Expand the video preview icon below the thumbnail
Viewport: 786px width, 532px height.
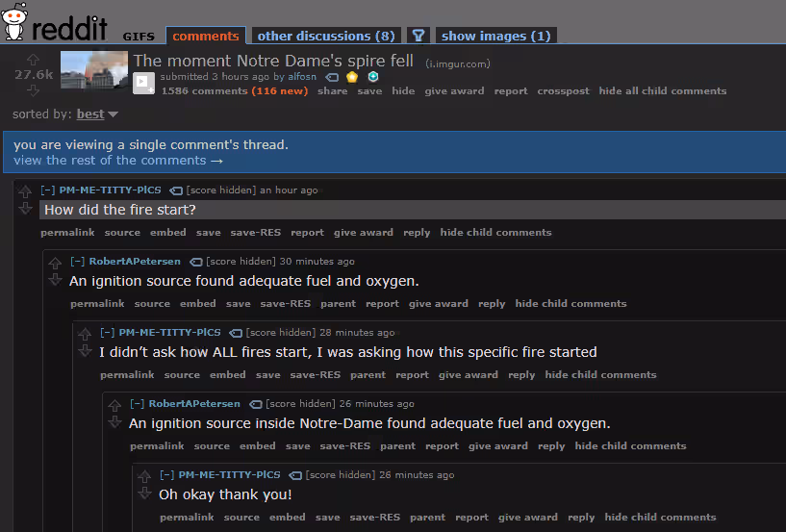coord(143,84)
